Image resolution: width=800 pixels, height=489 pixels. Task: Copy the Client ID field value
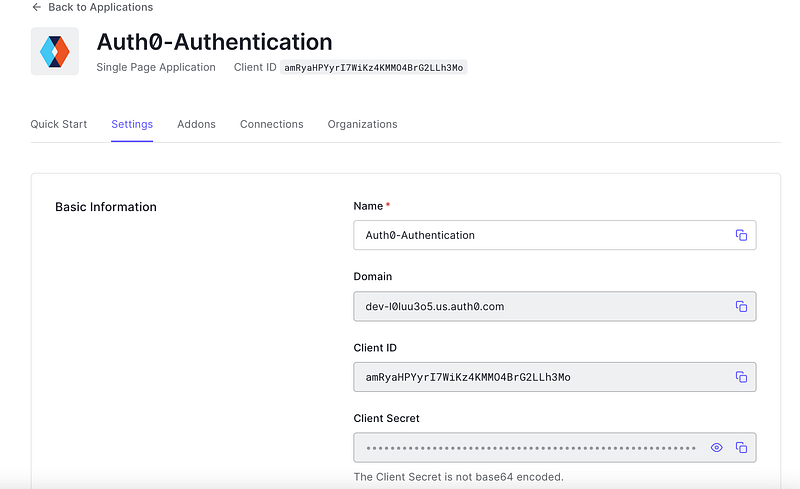click(x=741, y=377)
